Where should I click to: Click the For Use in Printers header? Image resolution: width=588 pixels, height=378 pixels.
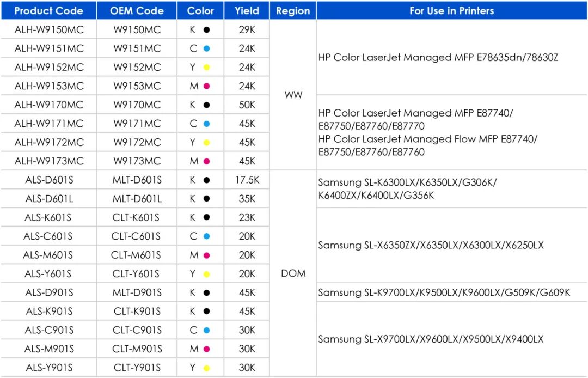451,10
